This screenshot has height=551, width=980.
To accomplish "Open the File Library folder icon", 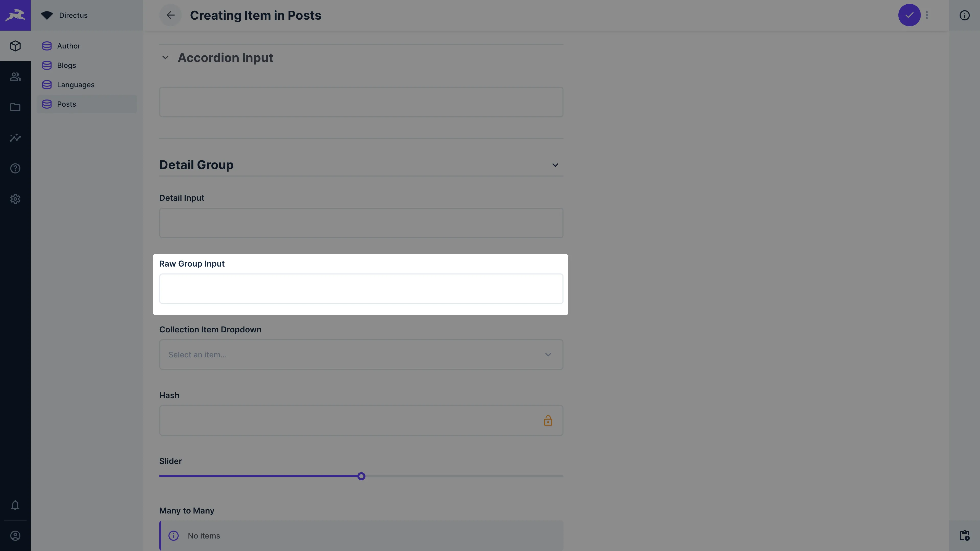I will point(15,107).
